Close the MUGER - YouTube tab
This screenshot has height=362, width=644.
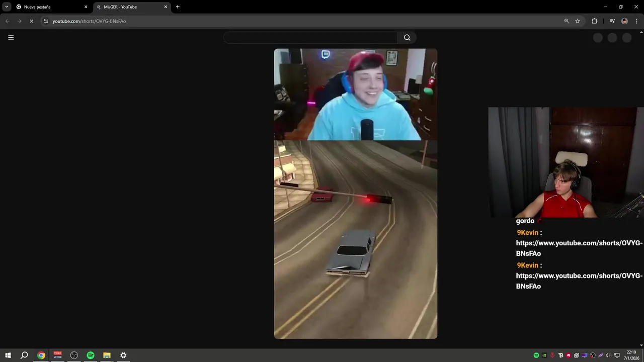coord(166,7)
